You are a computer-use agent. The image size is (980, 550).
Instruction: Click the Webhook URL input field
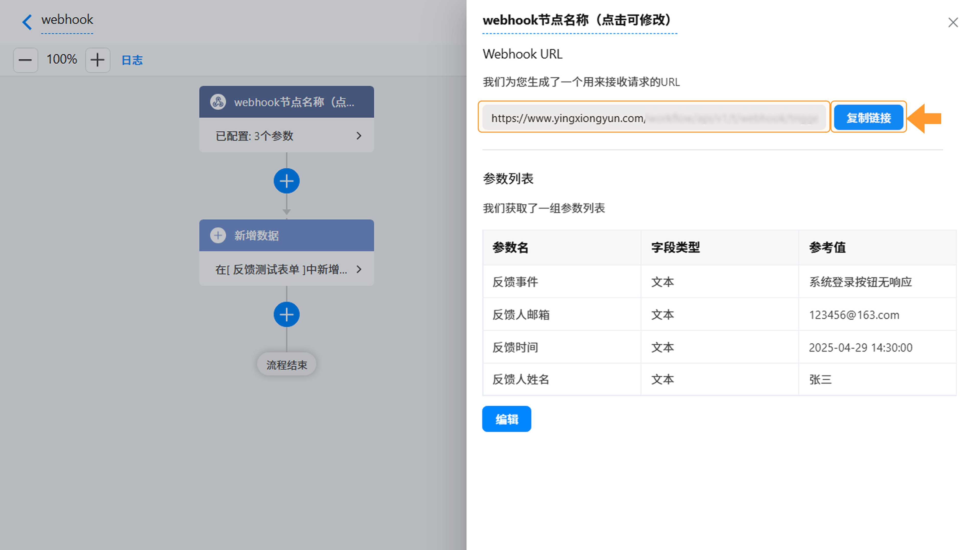click(654, 118)
